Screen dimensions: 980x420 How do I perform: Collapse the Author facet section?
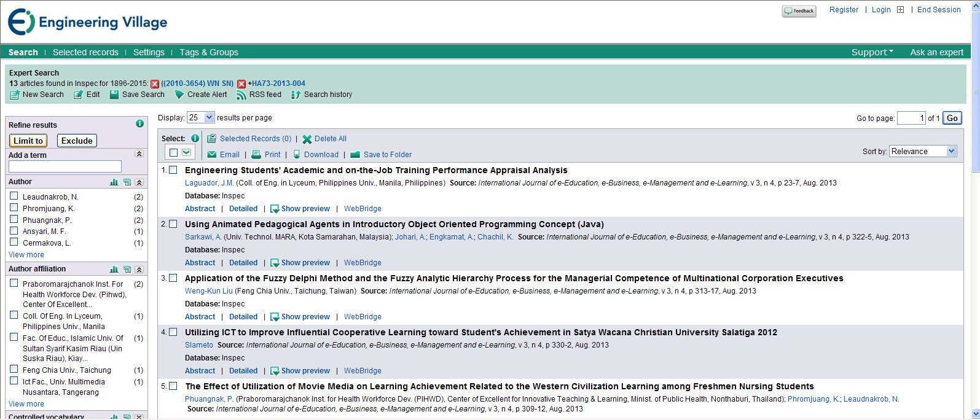coord(139,182)
